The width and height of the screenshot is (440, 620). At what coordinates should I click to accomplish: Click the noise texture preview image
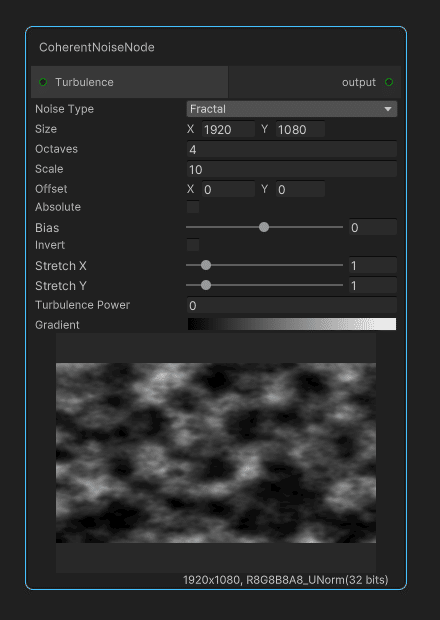point(216,453)
